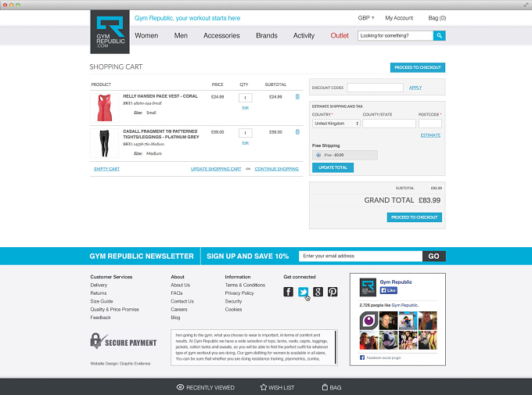This screenshot has width=532, height=395.
Task: Open Bag in the bottom bar
Action: click(x=332, y=387)
